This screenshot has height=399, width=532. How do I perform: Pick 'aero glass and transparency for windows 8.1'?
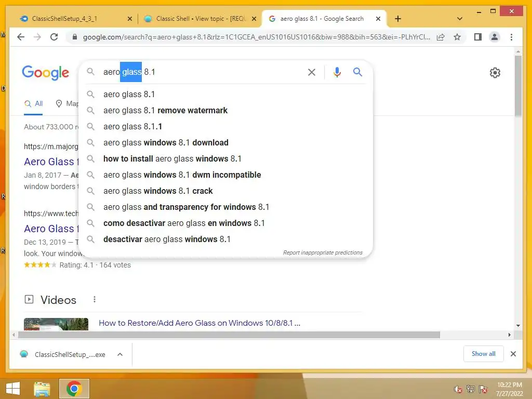click(225, 207)
